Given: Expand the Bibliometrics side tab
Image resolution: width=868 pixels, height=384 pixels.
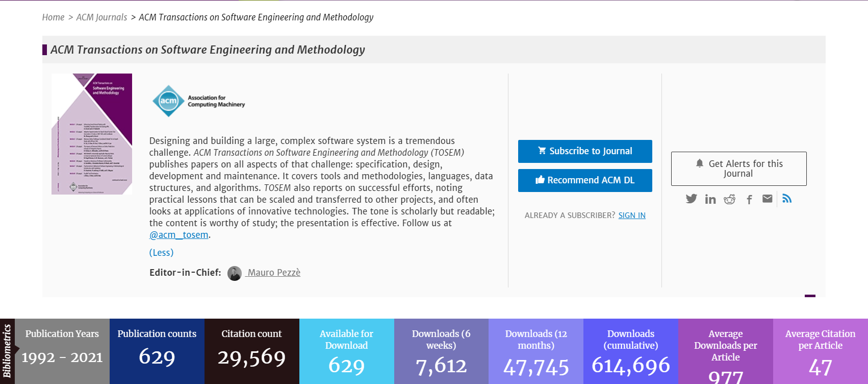Looking at the screenshot, I should pos(7,351).
